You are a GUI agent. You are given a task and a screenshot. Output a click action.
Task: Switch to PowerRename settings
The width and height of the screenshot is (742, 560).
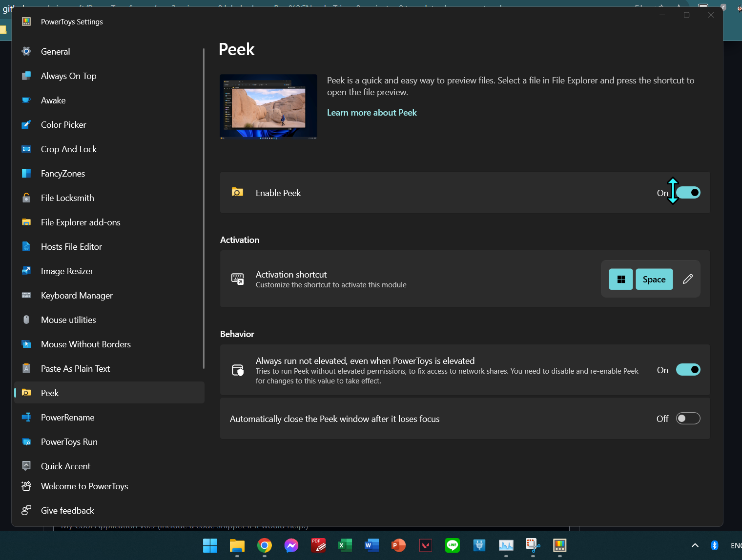pyautogui.click(x=67, y=417)
